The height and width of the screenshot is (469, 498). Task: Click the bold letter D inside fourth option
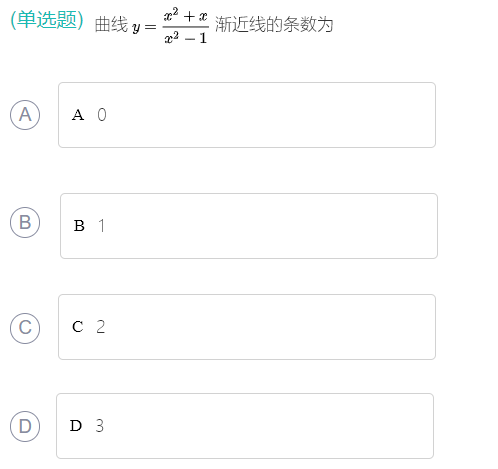coord(76,426)
